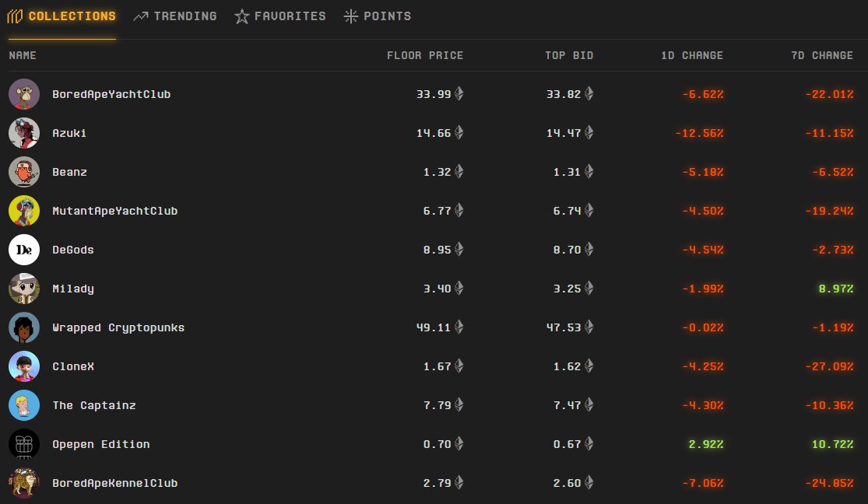
Task: Open the Points tab
Action: click(377, 16)
